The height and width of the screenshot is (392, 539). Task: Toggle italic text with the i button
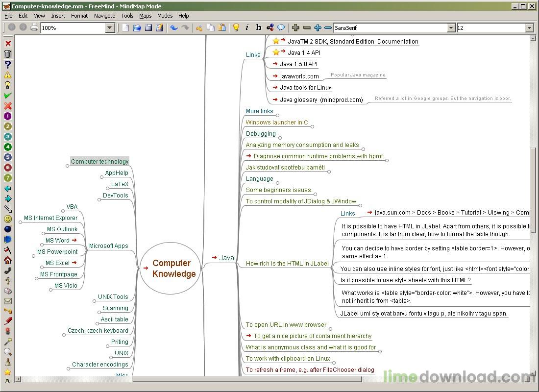coord(247,27)
